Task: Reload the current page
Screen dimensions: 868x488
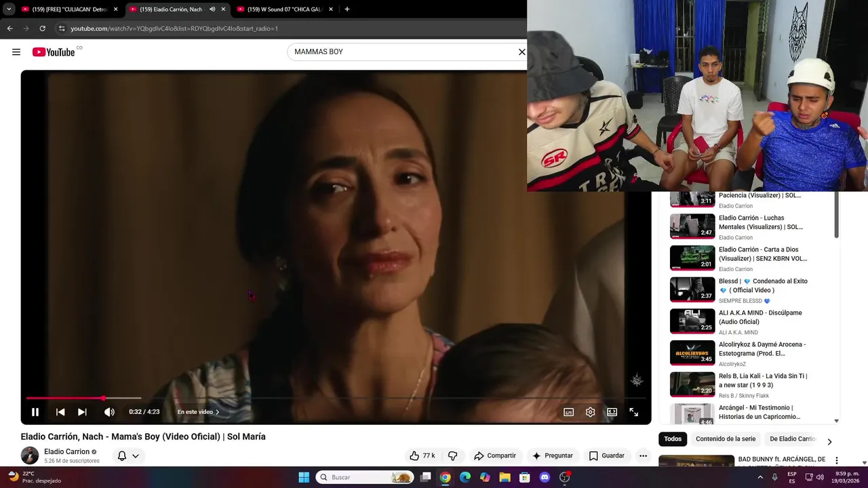Action: [42, 28]
